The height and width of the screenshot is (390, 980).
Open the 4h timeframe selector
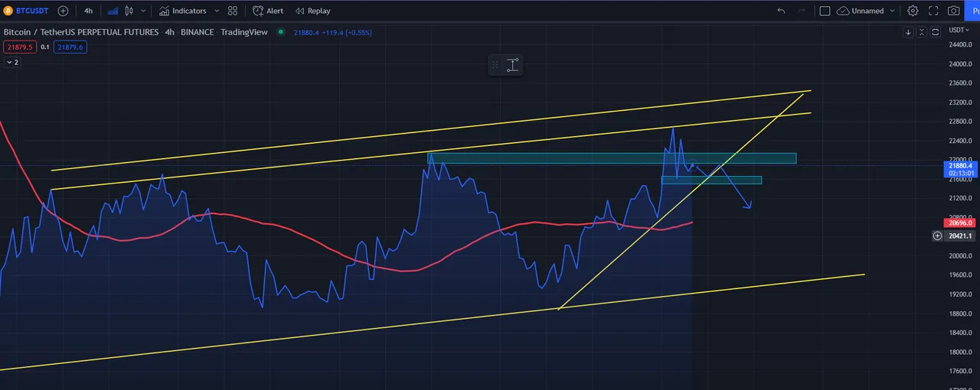[88, 11]
